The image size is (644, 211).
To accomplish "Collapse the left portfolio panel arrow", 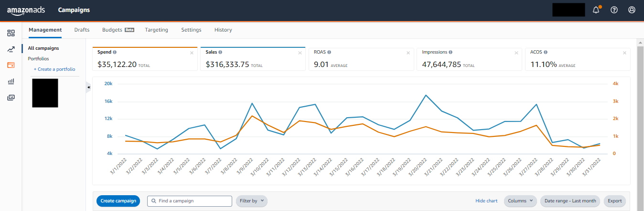I will coord(88,88).
